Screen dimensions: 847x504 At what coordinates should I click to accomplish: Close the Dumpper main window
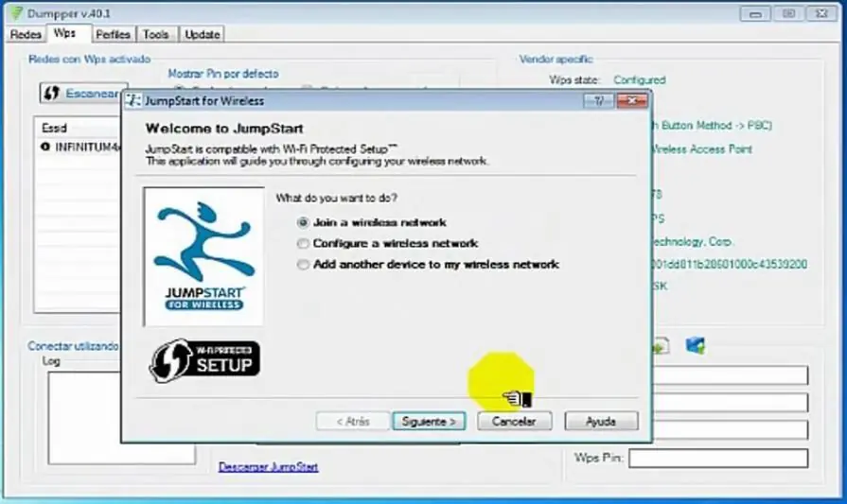pos(821,14)
